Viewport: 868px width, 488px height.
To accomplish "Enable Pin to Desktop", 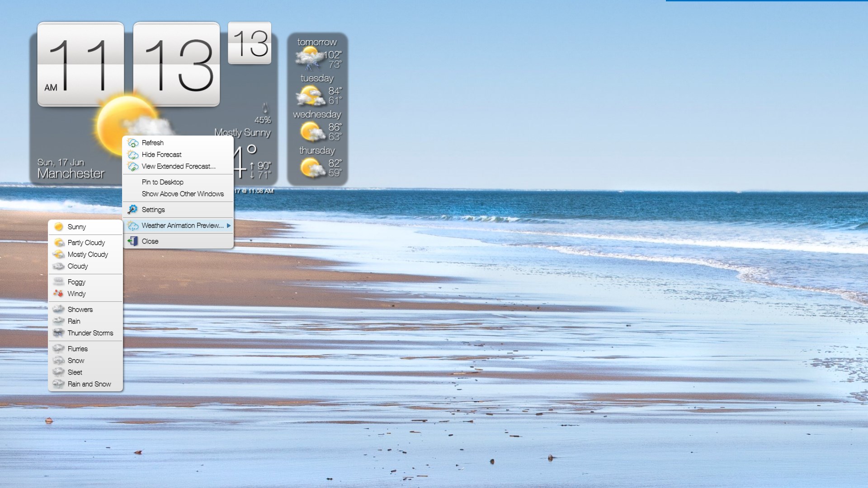I will (162, 182).
